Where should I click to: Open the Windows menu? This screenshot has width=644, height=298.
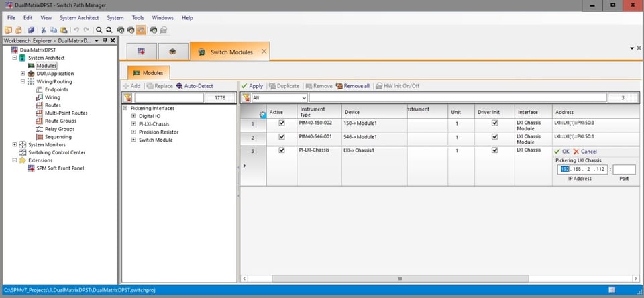point(162,18)
